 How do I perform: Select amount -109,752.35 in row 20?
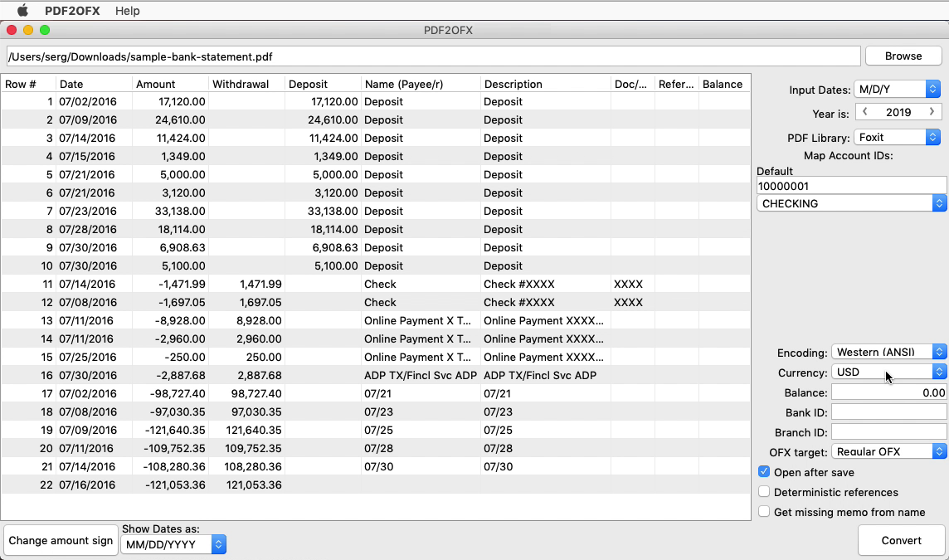pyautogui.click(x=170, y=448)
